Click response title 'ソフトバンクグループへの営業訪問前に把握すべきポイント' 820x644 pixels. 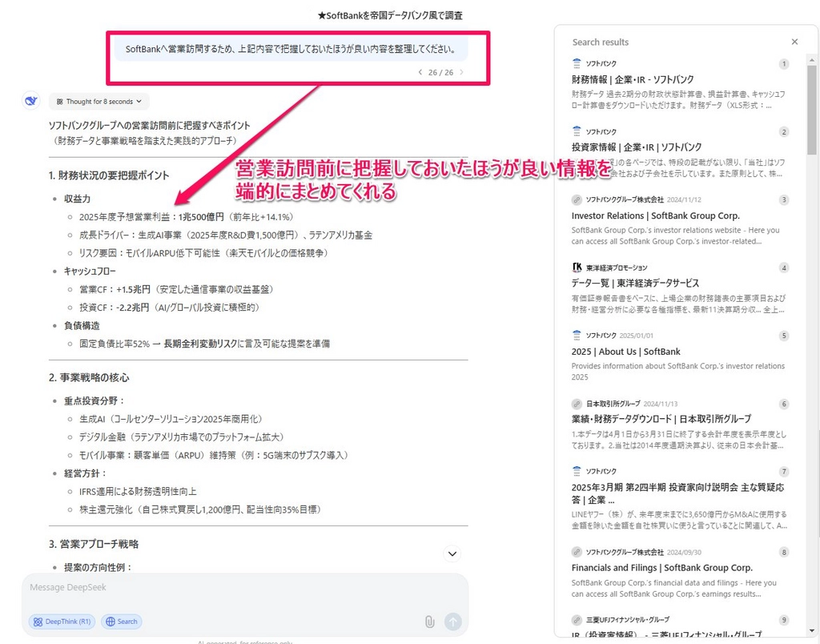click(150, 126)
